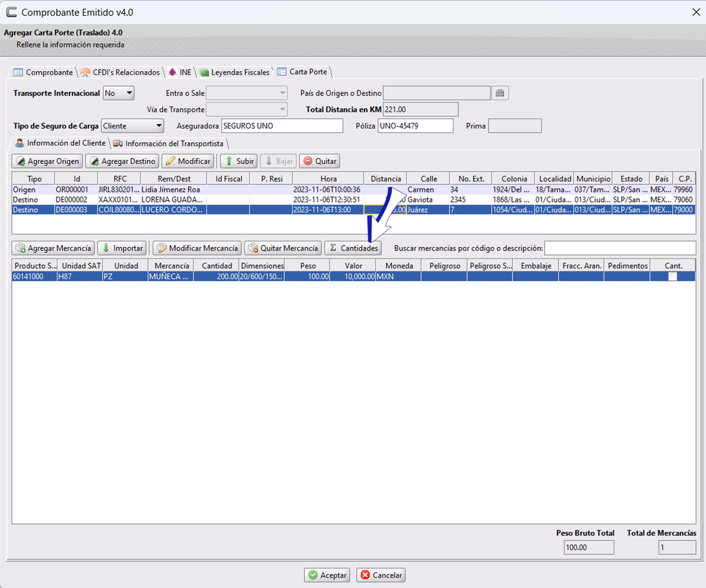This screenshot has height=588, width=706.
Task: Click the Prima field
Action: click(515, 125)
